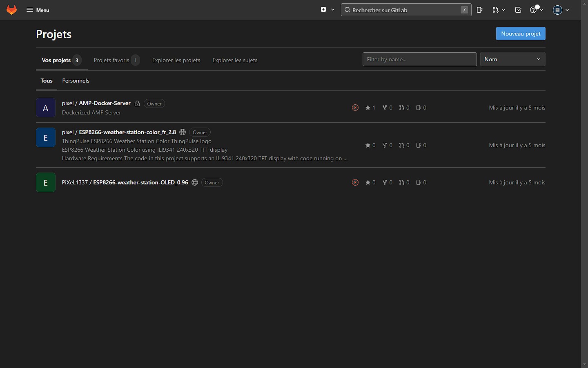The image size is (588, 368).
Task: Click the Nouveau projet button
Action: click(x=521, y=34)
